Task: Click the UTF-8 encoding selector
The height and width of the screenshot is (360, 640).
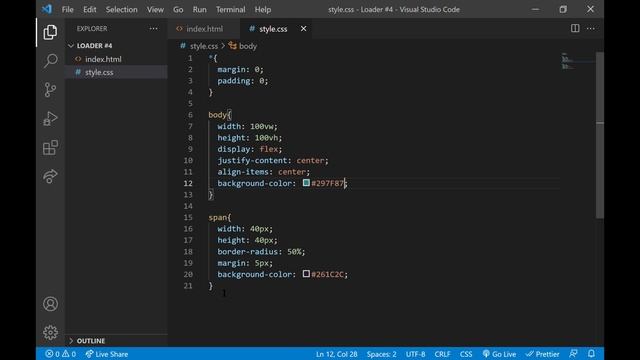Action: pos(415,354)
